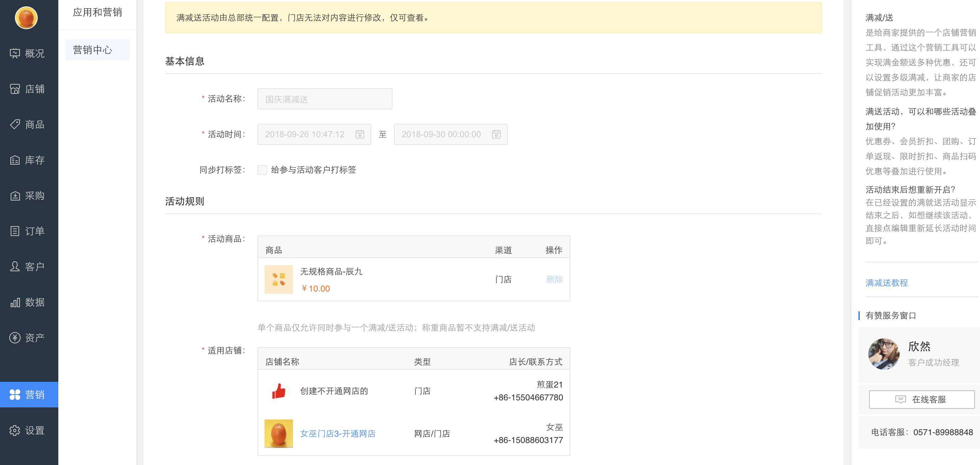The height and width of the screenshot is (465, 980).
Task: Click the price ￥10.00
Action: pos(315,289)
